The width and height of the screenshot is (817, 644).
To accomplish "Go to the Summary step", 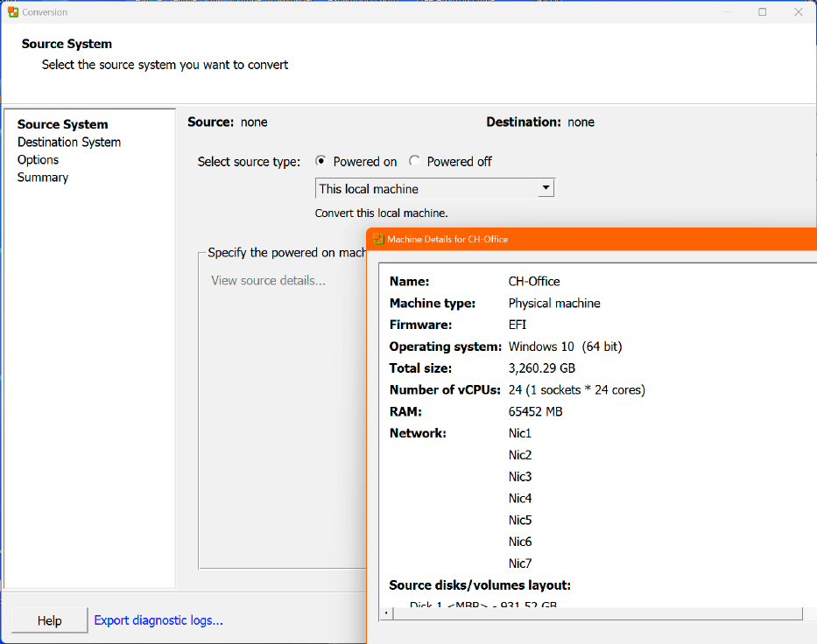I will pyautogui.click(x=43, y=178).
